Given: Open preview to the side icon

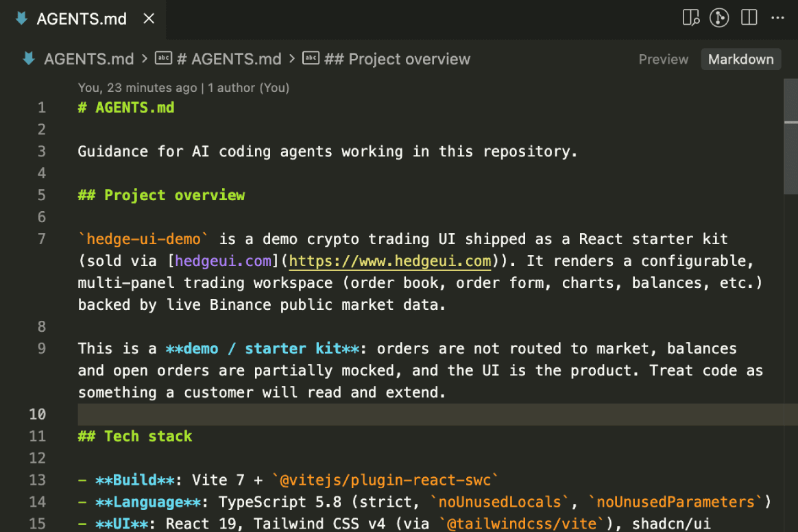Looking at the screenshot, I should coord(690,18).
